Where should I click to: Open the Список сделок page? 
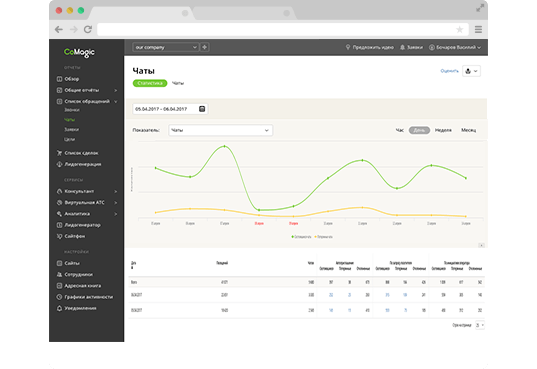click(x=81, y=153)
